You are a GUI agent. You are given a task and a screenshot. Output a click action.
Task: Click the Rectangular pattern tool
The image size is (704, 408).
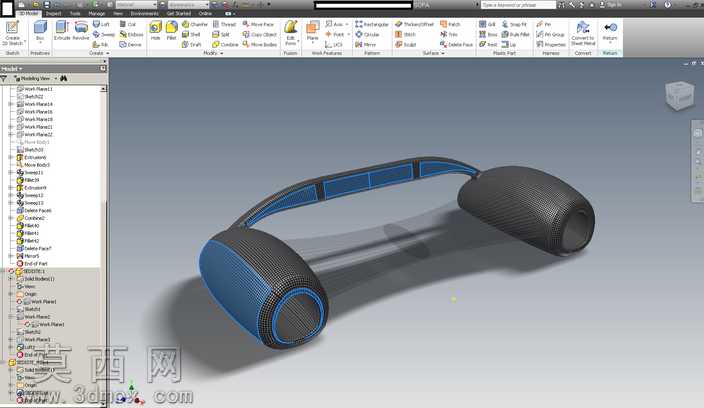(x=372, y=24)
